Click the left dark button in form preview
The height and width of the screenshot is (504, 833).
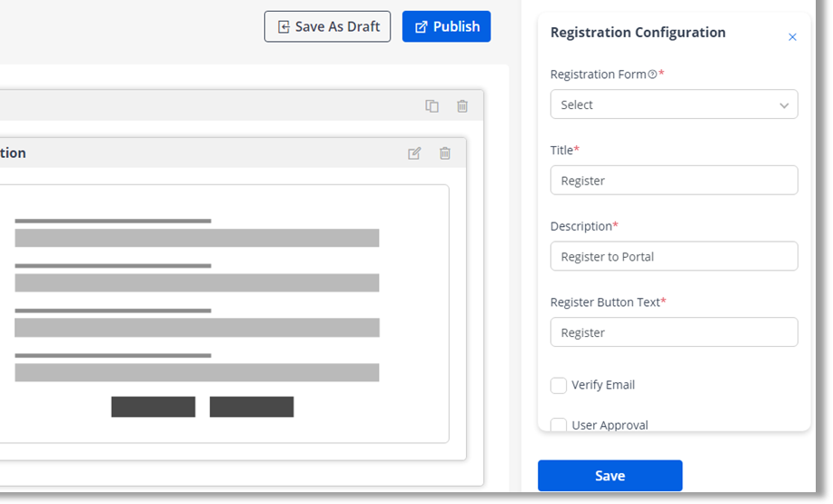pos(154,407)
